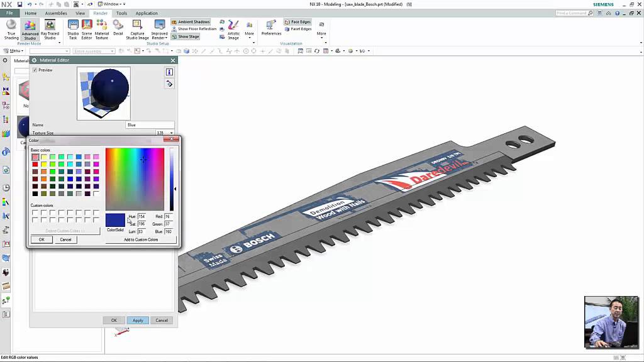This screenshot has height=362, width=644.
Task: Expand Visualization More dropdown
Action: 321,30
